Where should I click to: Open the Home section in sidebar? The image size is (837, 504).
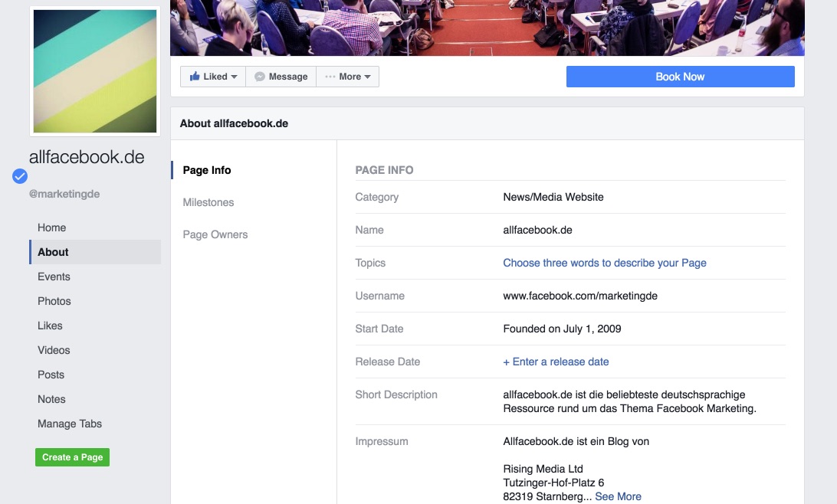[52, 227]
